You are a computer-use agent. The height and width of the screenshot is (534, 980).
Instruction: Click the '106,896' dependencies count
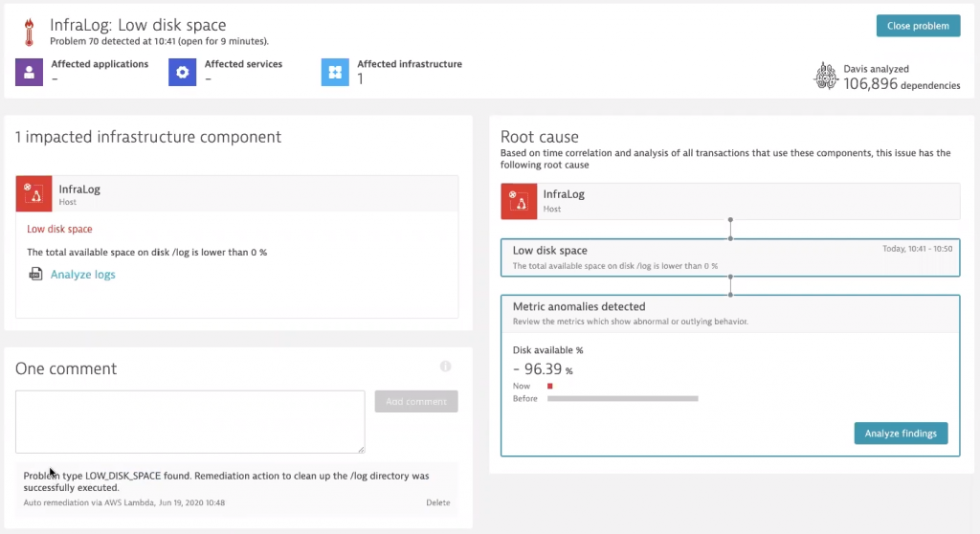pyautogui.click(x=870, y=84)
